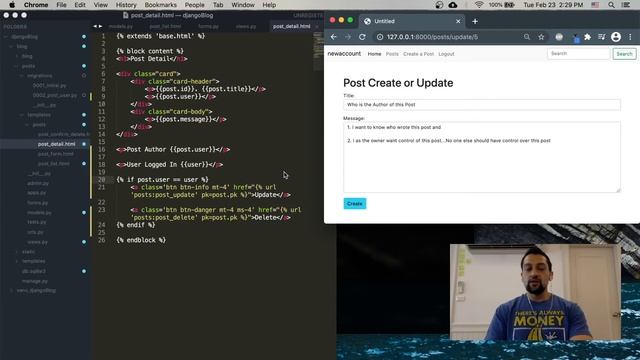The width and height of the screenshot is (640, 360).
Task: Collapse the djangoBlog root folder
Action: (x=6, y=36)
